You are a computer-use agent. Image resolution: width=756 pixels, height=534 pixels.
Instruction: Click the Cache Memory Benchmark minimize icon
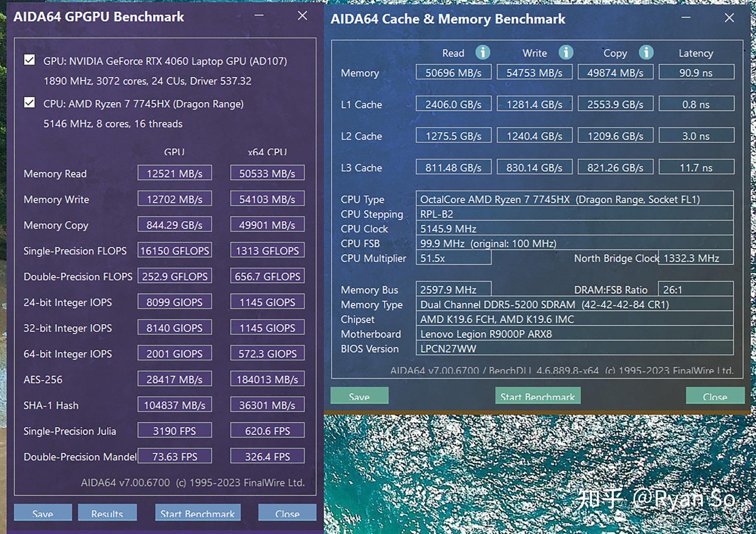(689, 17)
